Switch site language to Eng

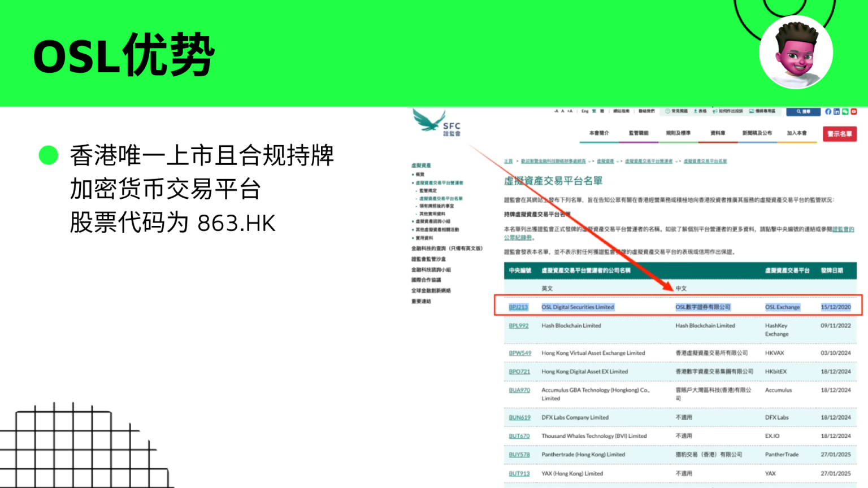[584, 111]
